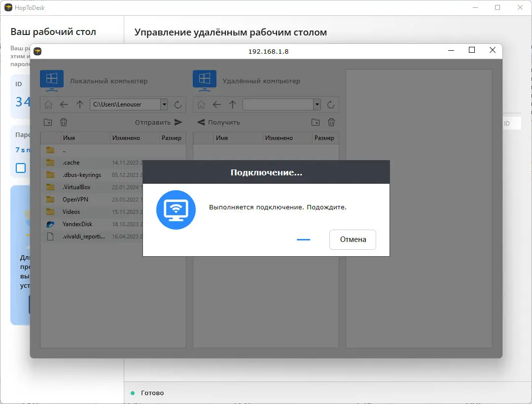Image resolution: width=532 pixels, height=404 pixels.
Task: Toggle the checkbox under the password section
Action: pos(20,168)
